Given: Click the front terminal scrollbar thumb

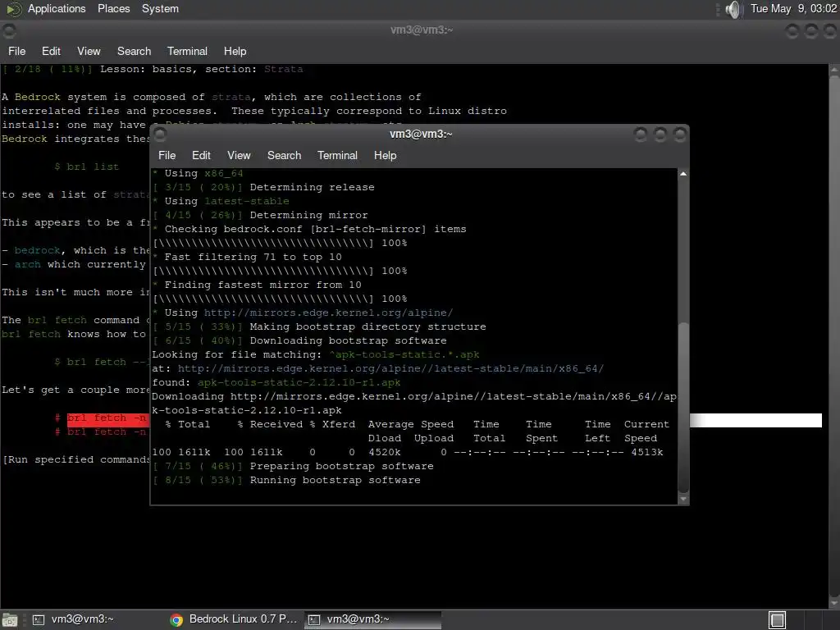Looking at the screenshot, I should tap(683, 407).
